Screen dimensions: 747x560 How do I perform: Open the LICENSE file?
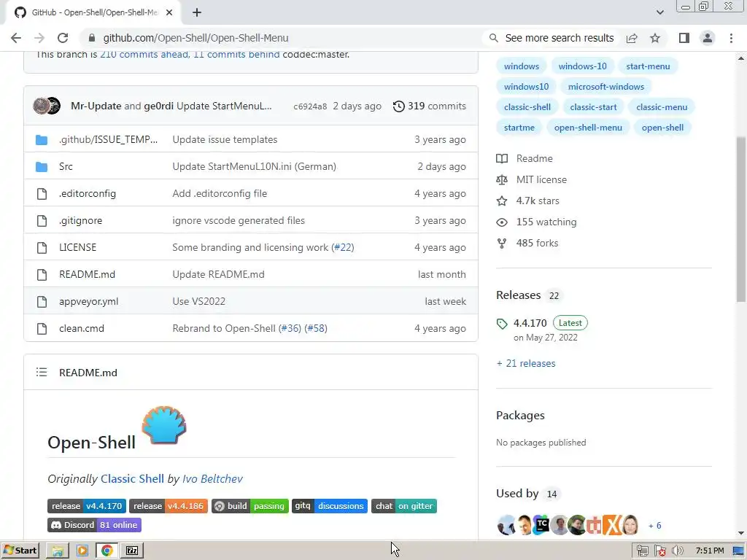77,248
